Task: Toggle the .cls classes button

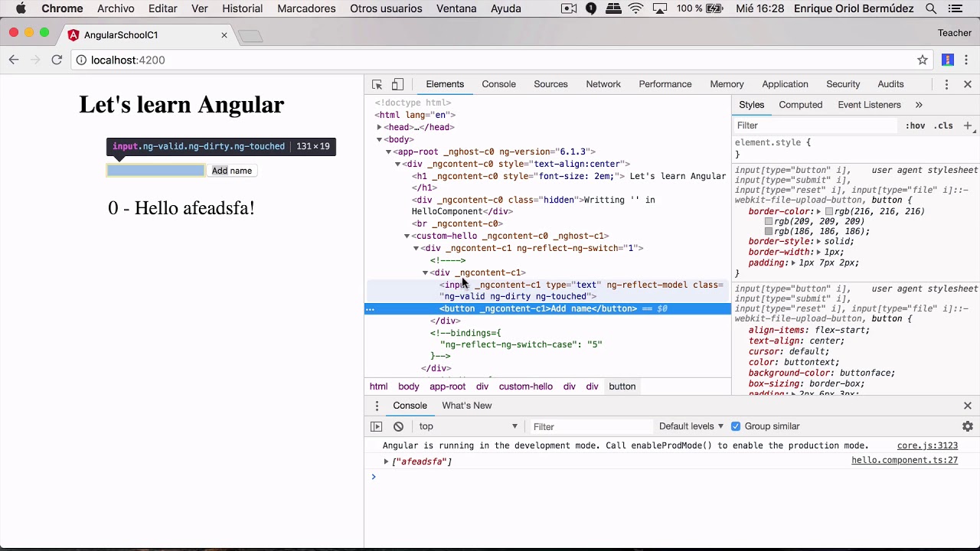Action: click(x=943, y=126)
